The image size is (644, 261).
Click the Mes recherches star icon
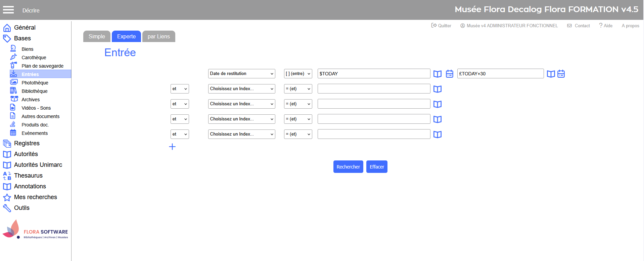[x=7, y=197]
